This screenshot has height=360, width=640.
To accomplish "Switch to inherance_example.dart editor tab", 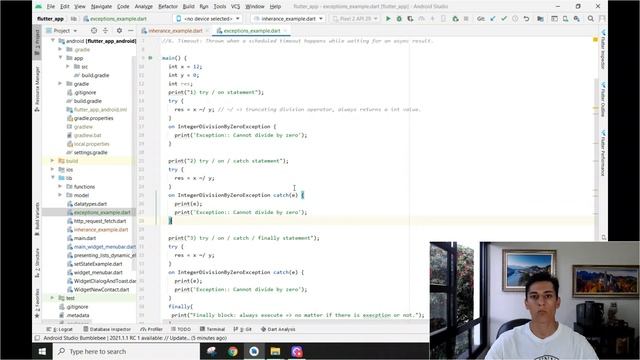I will (x=175, y=31).
